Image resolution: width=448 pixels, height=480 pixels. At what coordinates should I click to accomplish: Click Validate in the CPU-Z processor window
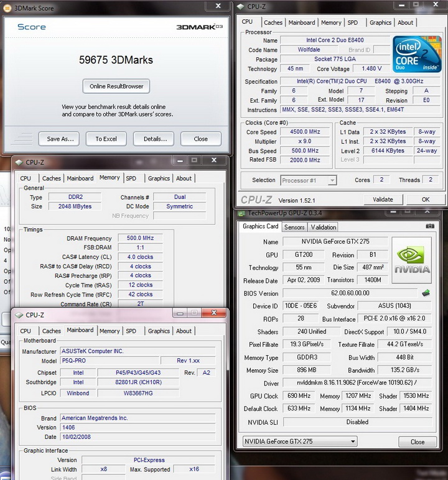pos(383,200)
